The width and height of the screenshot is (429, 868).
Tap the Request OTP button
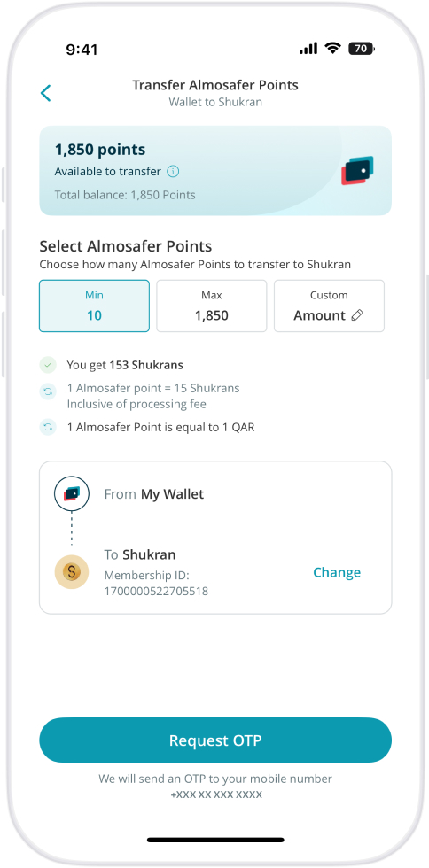(215, 740)
